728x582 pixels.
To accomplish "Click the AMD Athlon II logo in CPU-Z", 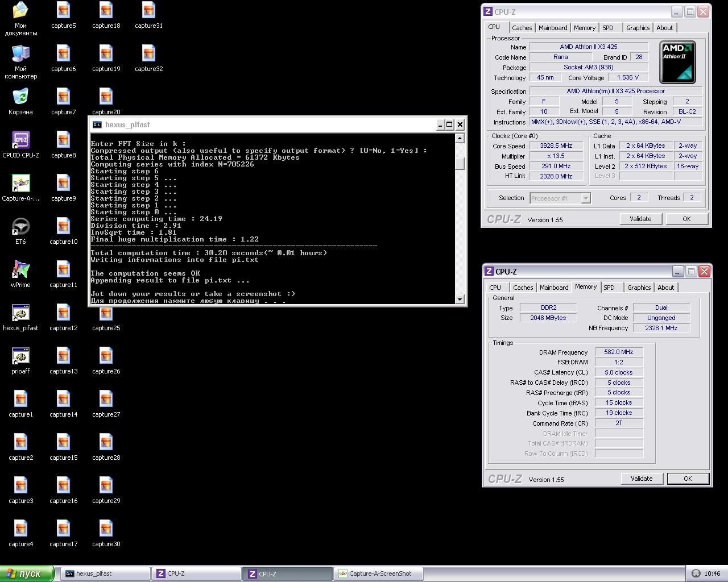I will [677, 62].
